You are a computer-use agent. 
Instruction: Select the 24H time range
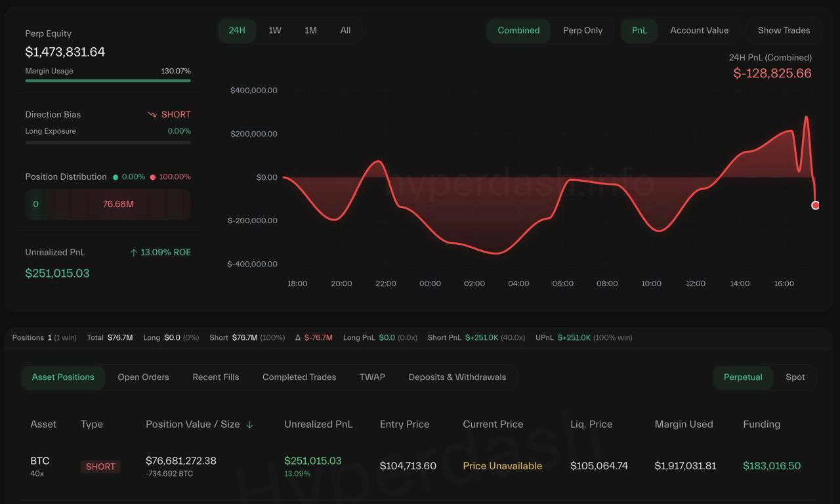237,30
